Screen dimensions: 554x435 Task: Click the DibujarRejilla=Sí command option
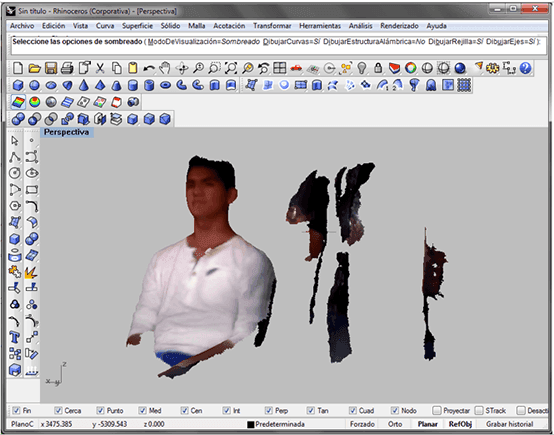(x=455, y=42)
